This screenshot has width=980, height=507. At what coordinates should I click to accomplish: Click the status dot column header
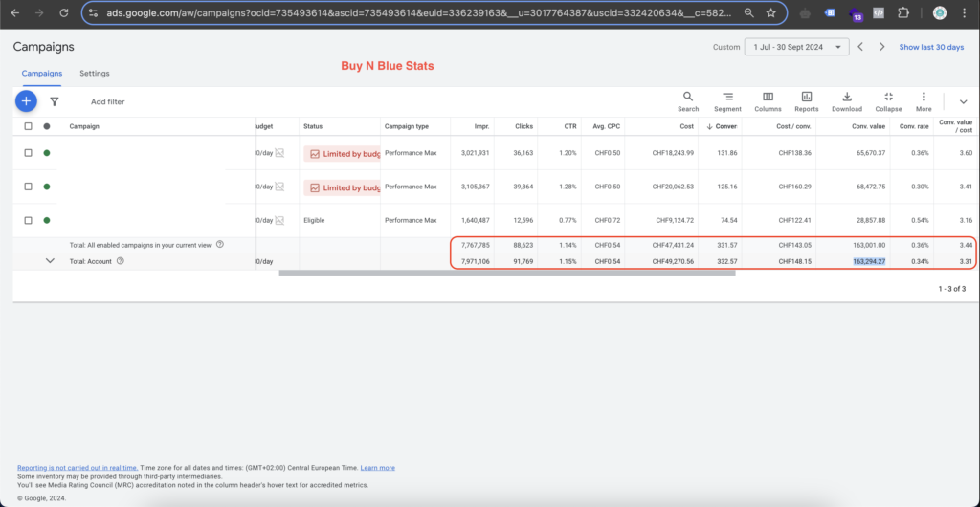point(47,126)
